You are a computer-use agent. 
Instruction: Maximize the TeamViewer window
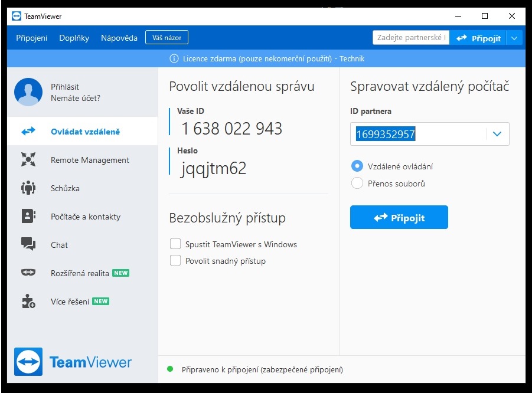tap(485, 16)
